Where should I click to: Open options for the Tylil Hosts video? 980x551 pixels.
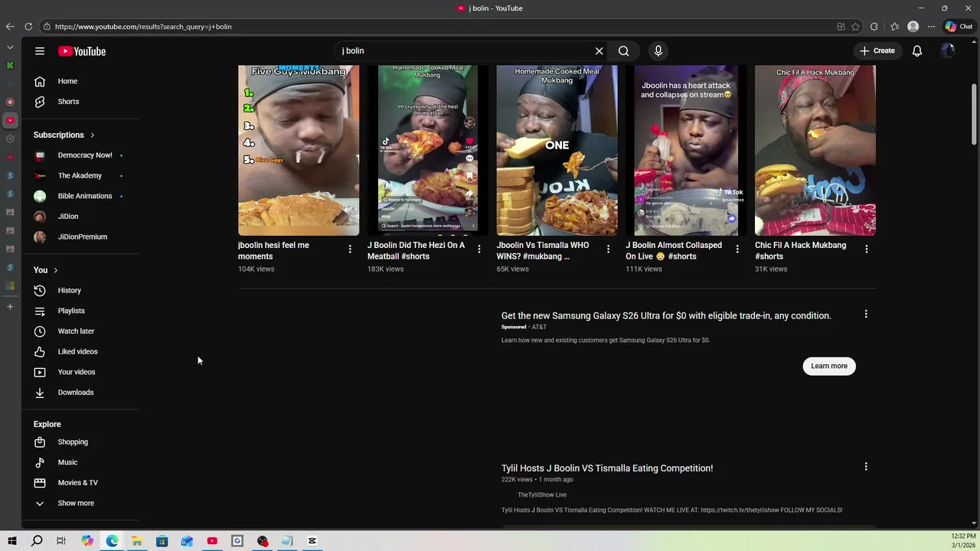(x=866, y=467)
